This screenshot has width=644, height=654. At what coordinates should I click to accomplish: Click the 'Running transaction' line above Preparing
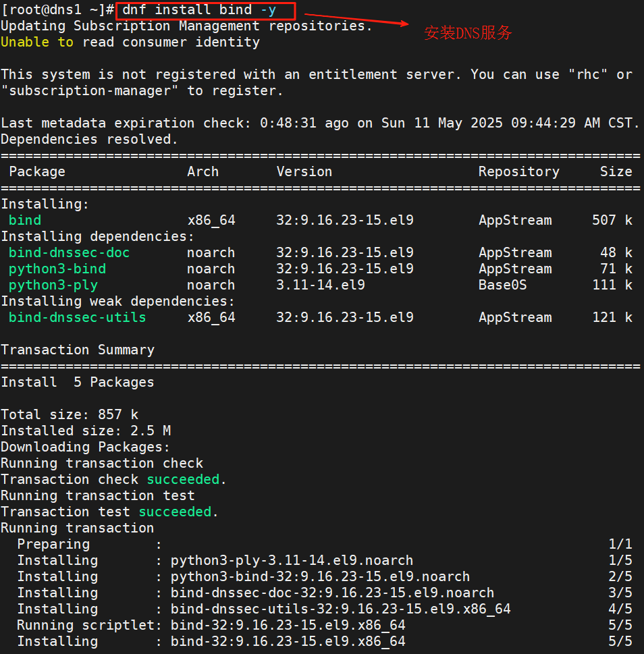point(78,528)
